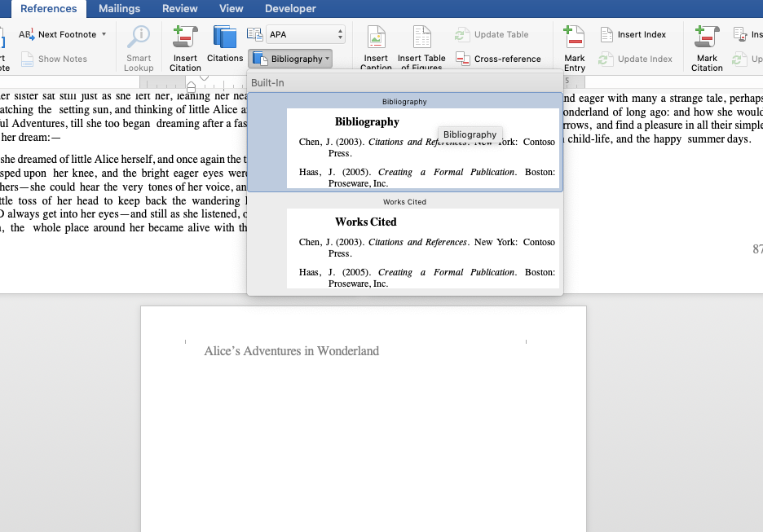This screenshot has width=763, height=532.
Task: Open Insert Citation
Action: coord(183,45)
